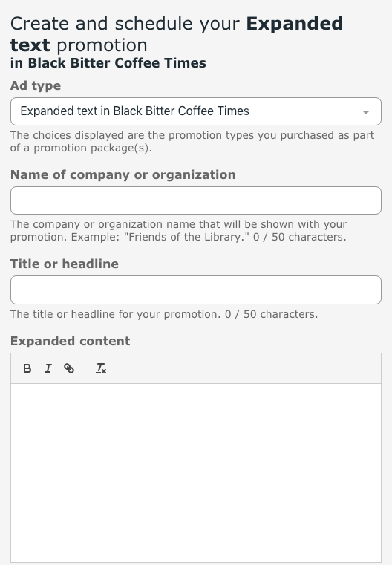Toggle italic formatting in the editor toolbar
392x565 pixels.
[x=48, y=368]
